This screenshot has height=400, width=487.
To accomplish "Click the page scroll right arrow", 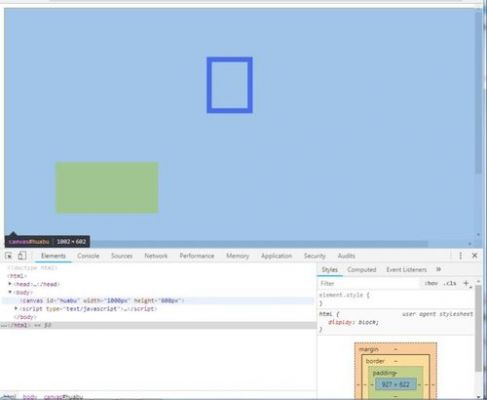I will [x=470, y=244].
